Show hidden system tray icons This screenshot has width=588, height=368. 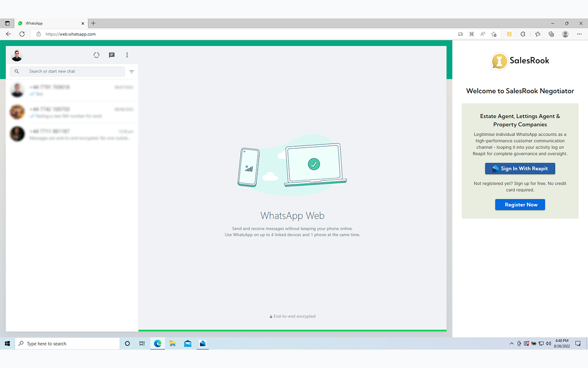point(512,344)
